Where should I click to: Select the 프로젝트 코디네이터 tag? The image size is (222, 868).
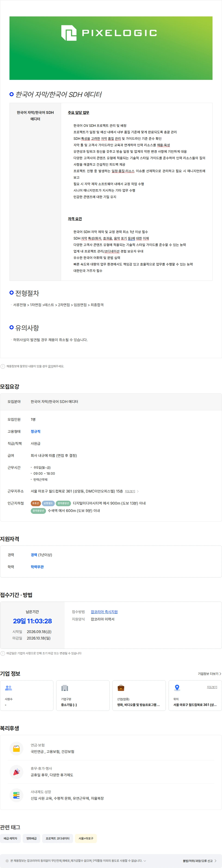point(58,838)
